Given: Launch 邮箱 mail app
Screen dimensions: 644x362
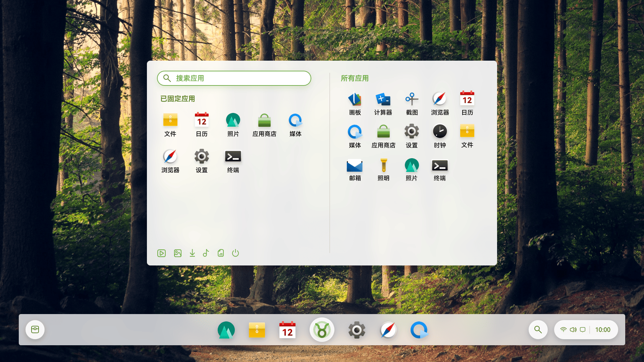Looking at the screenshot, I should [355, 166].
